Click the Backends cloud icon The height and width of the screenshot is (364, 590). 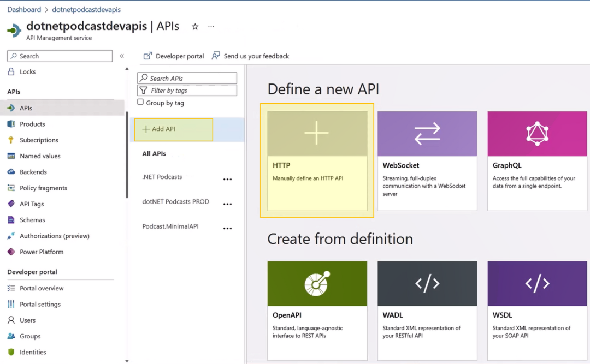click(x=11, y=172)
